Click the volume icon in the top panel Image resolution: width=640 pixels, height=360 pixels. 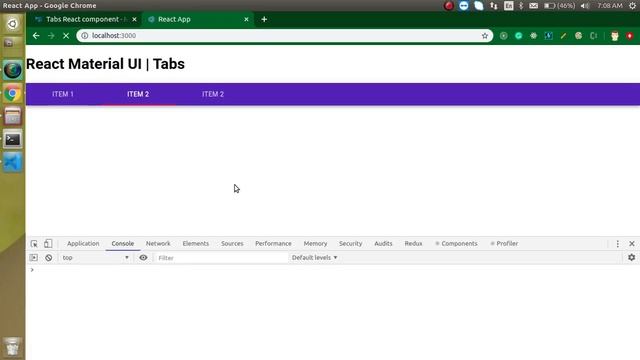585,6
